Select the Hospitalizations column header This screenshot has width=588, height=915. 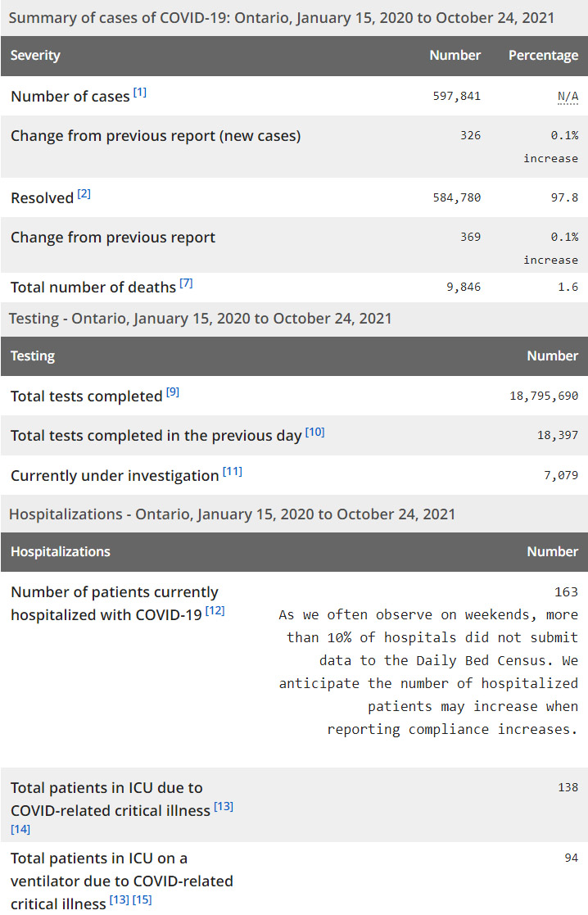(61, 552)
